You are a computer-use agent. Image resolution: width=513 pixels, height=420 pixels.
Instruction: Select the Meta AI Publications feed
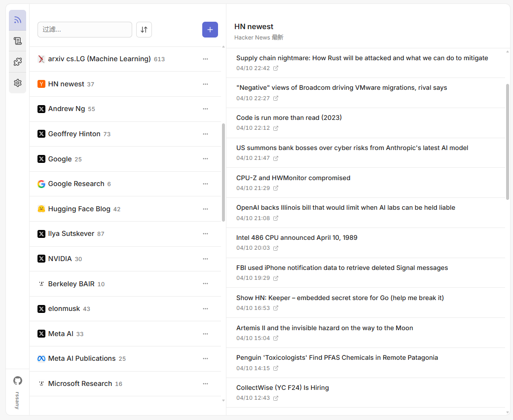pos(125,358)
